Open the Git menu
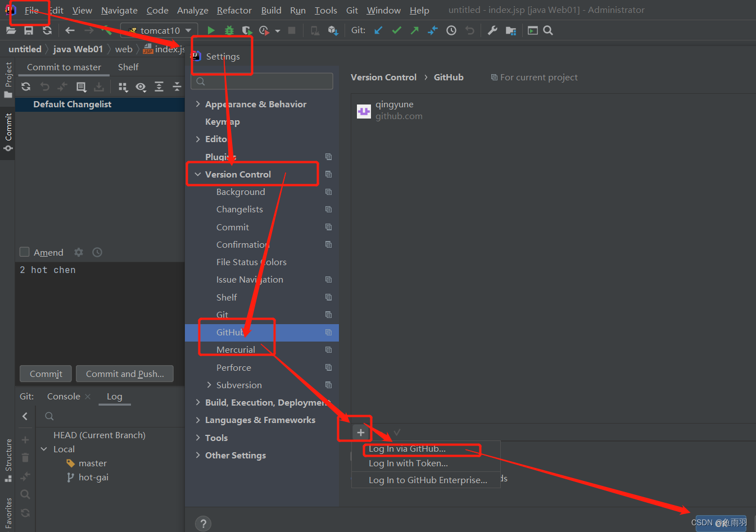This screenshot has width=756, height=532. tap(352, 10)
